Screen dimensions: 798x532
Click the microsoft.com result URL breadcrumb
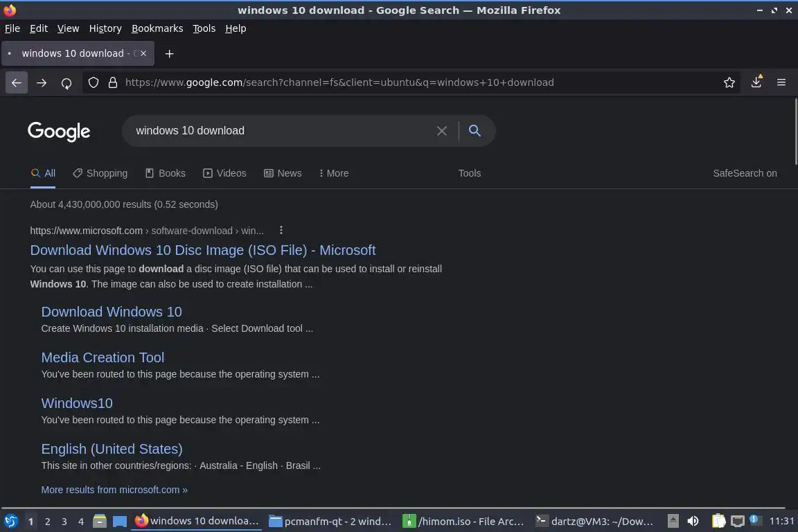point(147,231)
